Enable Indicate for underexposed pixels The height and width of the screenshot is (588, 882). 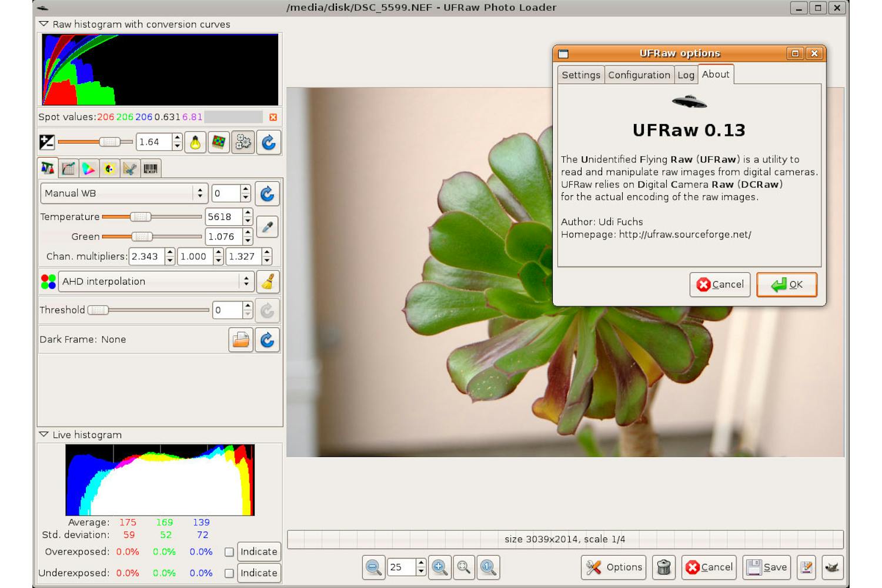click(229, 572)
